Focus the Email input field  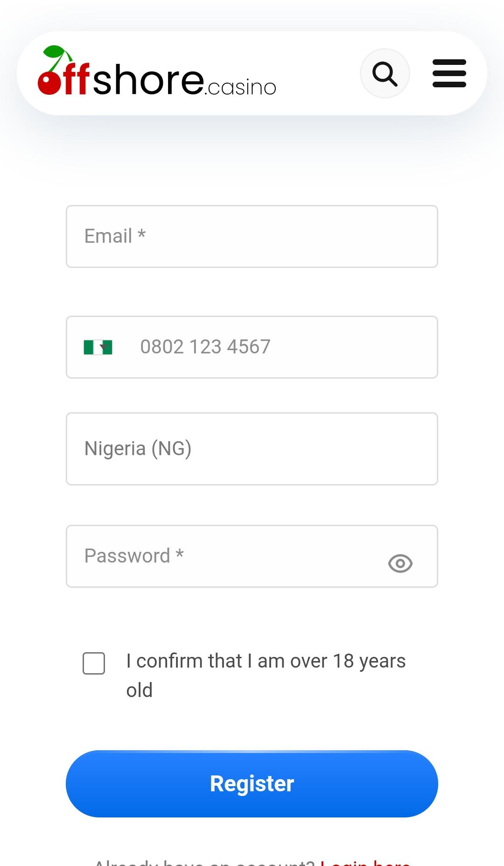[252, 236]
